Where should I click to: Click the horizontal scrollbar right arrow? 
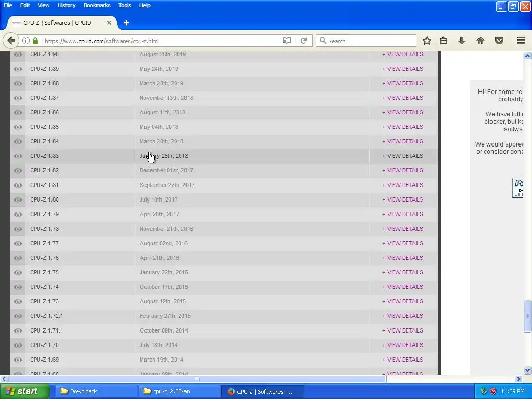click(519, 379)
